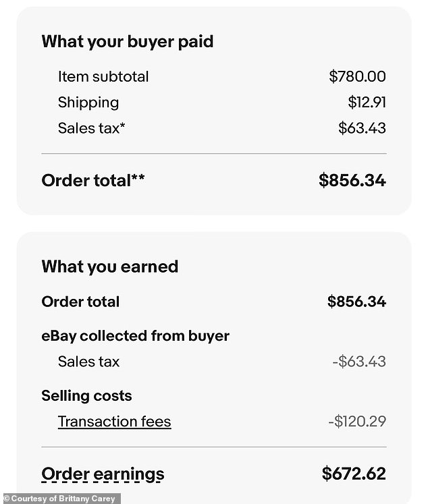Click Sales tax* in buyer paid section
The height and width of the screenshot is (504, 428).
pos(91,128)
